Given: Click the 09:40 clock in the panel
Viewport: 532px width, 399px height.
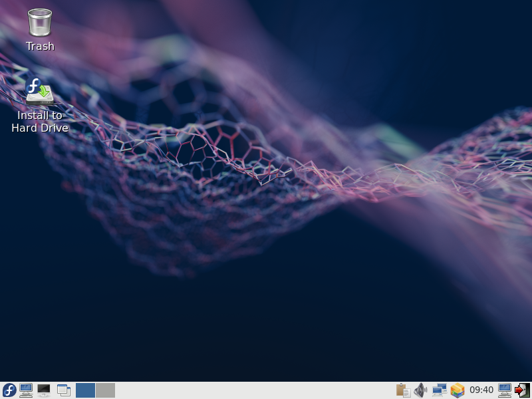Looking at the screenshot, I should (x=481, y=390).
